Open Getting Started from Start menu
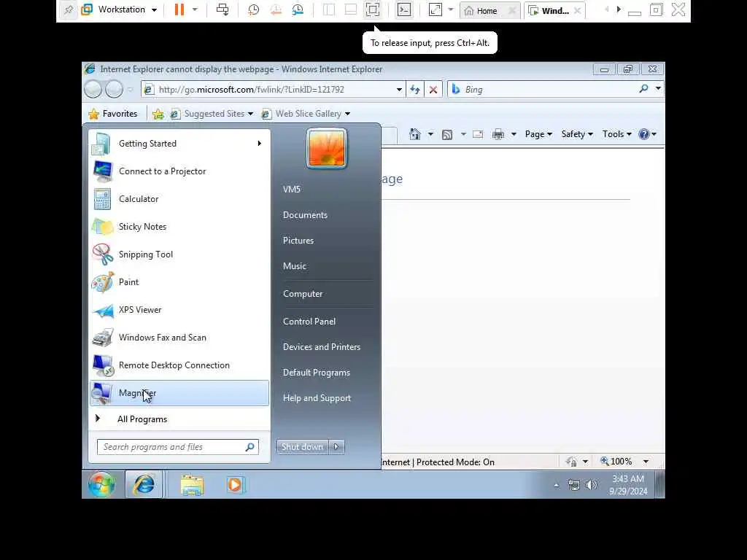The height and width of the screenshot is (560, 747). coord(179,144)
